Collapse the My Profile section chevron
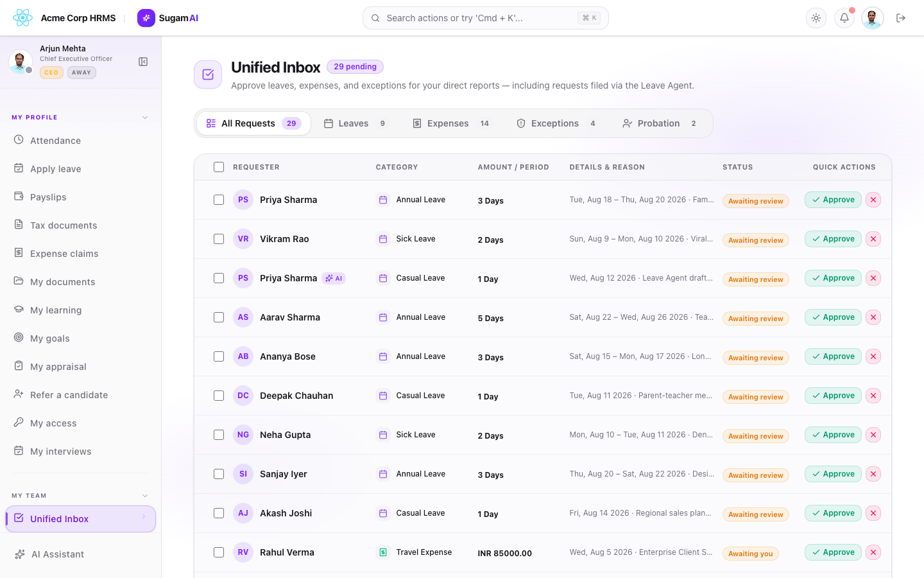This screenshot has width=924, height=578. (x=145, y=118)
